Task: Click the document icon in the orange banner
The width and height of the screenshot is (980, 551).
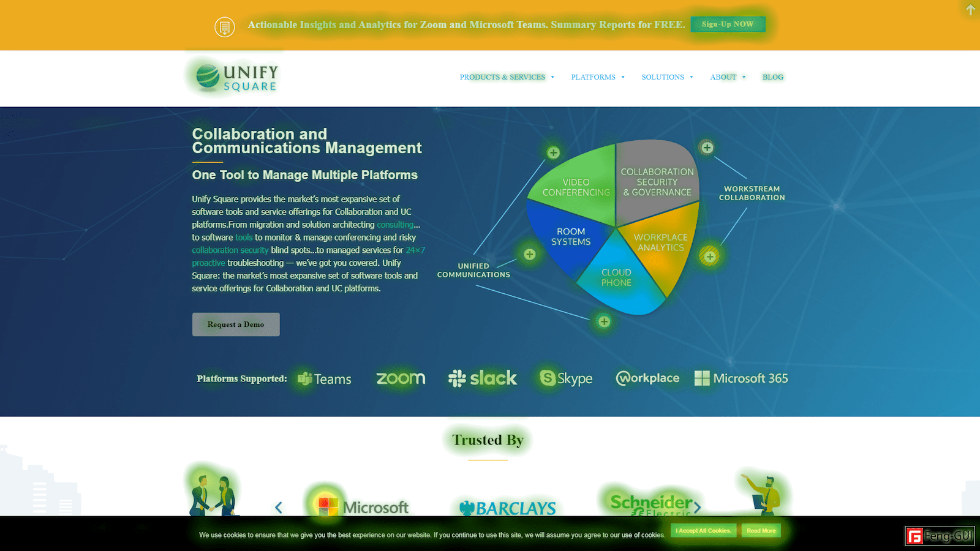Action: pos(225,27)
